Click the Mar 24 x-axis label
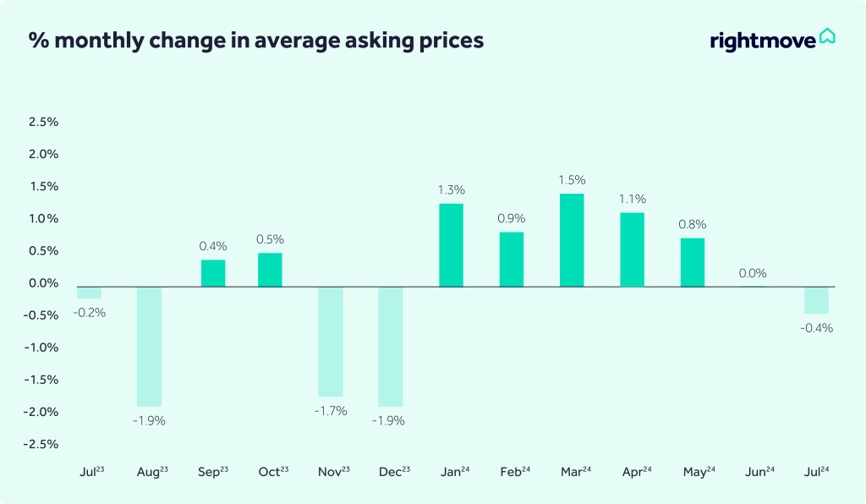Screen dimensions: 866x504 (576, 471)
